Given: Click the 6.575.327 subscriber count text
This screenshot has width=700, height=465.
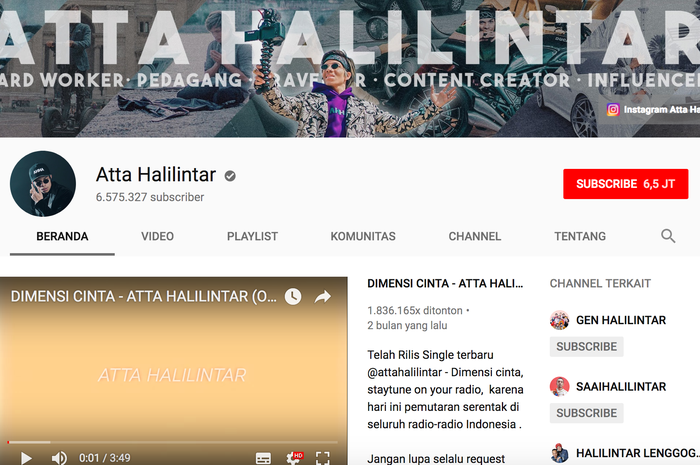Looking at the screenshot, I should (150, 197).
